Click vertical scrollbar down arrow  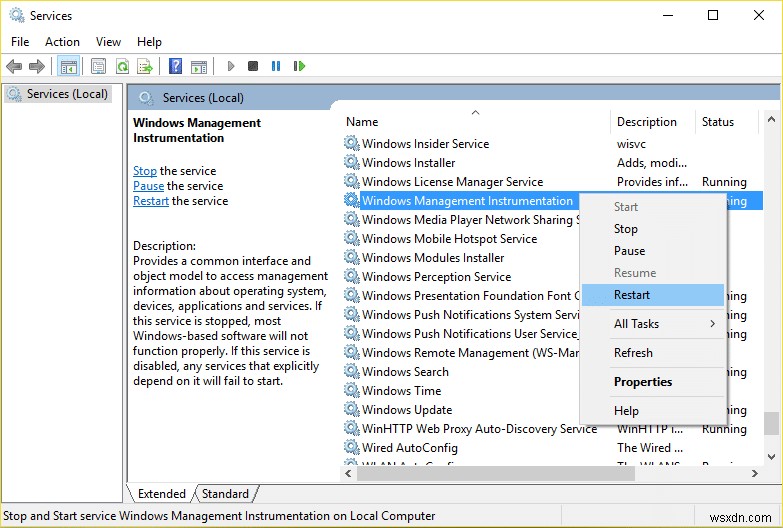click(771, 457)
